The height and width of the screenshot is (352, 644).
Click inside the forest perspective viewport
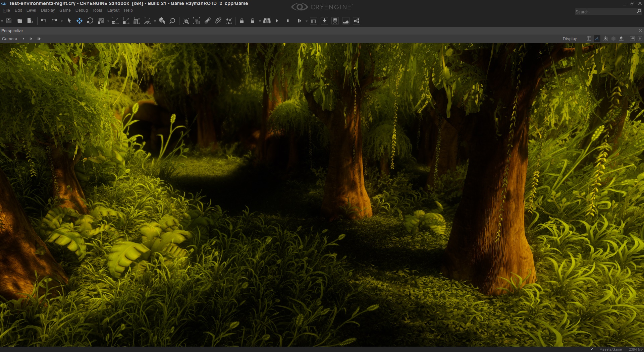pyautogui.click(x=322, y=195)
